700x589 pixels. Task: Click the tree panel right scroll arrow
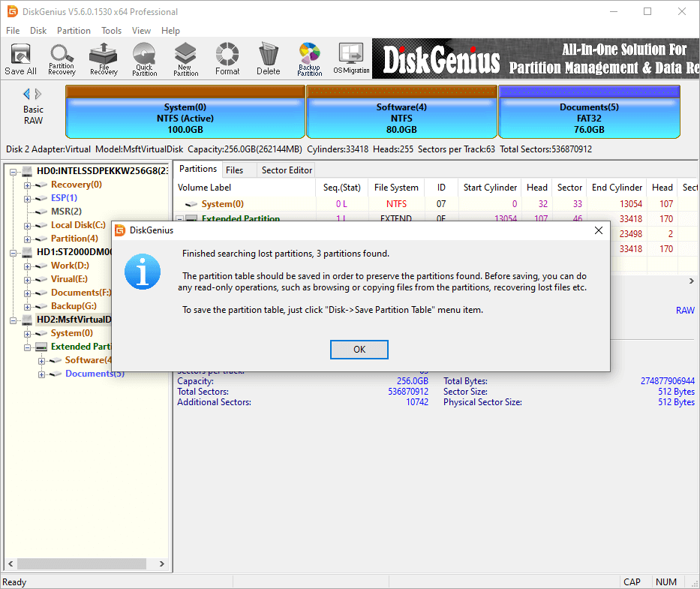[161, 563]
